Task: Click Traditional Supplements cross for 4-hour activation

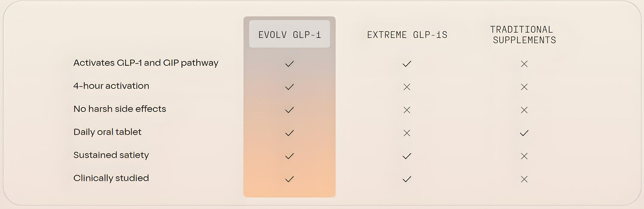Action: 524,87
